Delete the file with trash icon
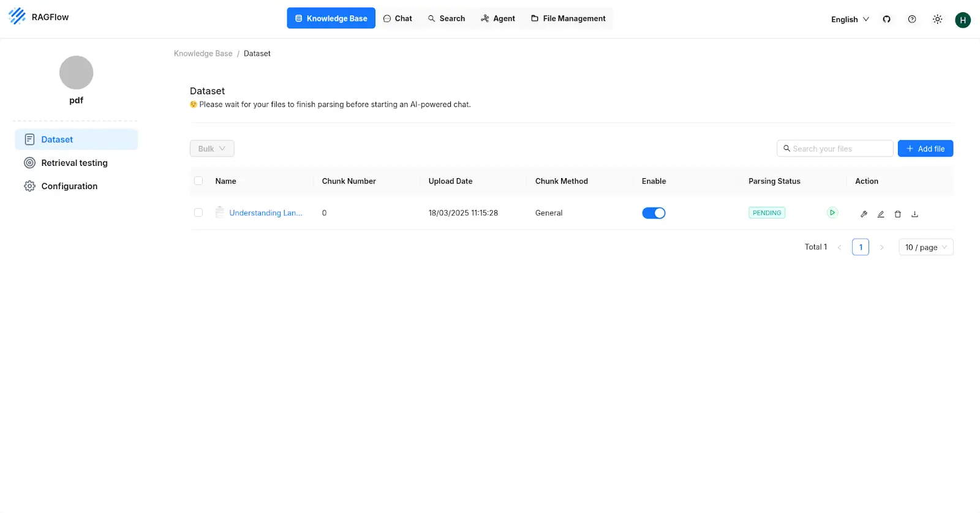The width and height of the screenshot is (980, 513). [898, 214]
